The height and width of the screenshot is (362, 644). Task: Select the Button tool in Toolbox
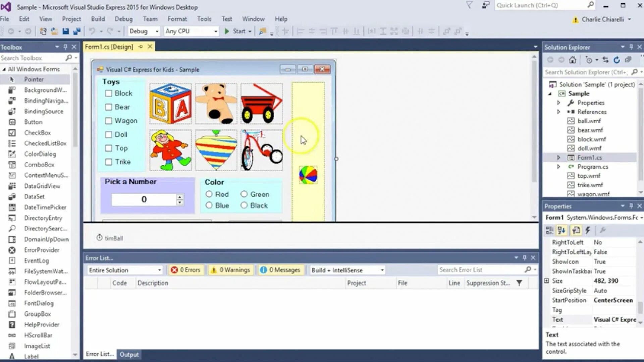point(33,122)
